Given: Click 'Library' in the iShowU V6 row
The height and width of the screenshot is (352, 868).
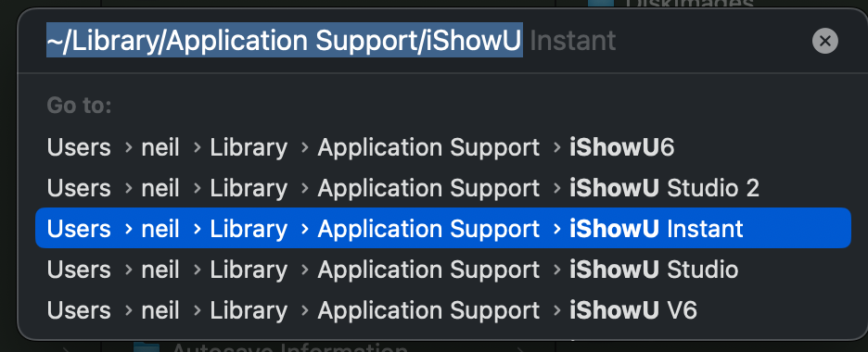Looking at the screenshot, I should pos(249,310).
